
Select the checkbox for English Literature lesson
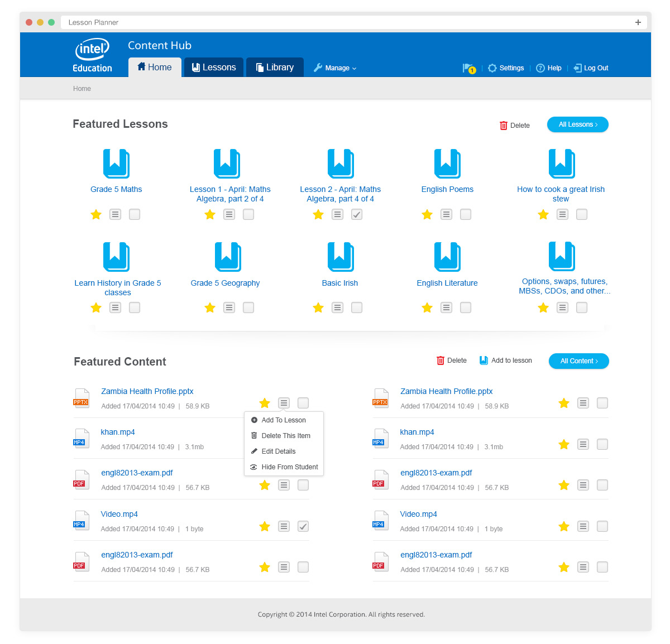[465, 307]
